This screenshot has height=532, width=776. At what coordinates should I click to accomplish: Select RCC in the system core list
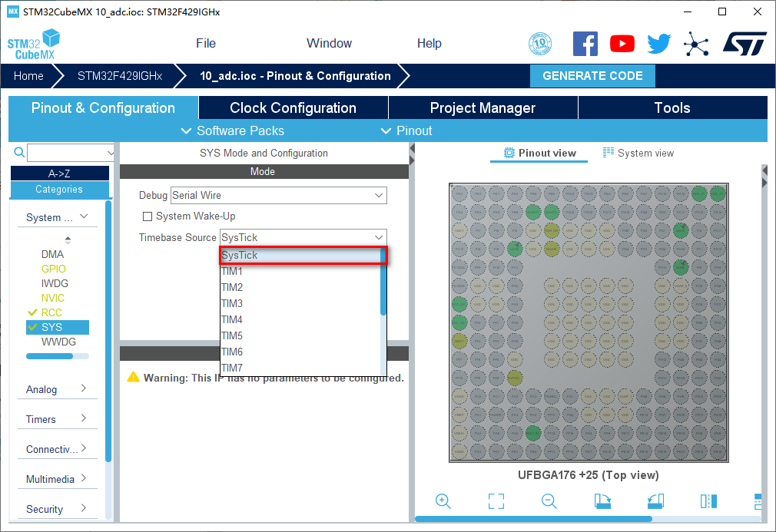click(51, 312)
